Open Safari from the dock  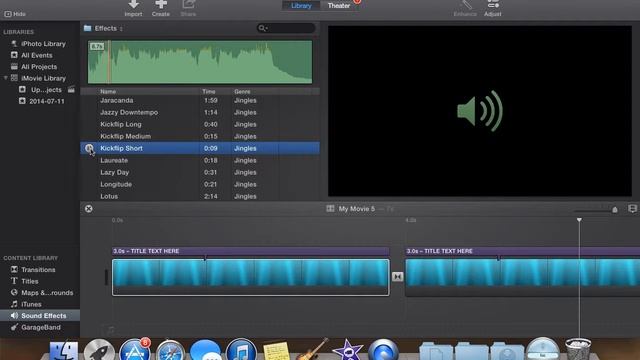pos(170,351)
